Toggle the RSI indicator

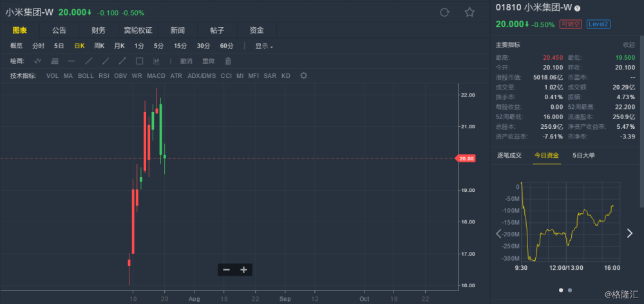click(104, 75)
